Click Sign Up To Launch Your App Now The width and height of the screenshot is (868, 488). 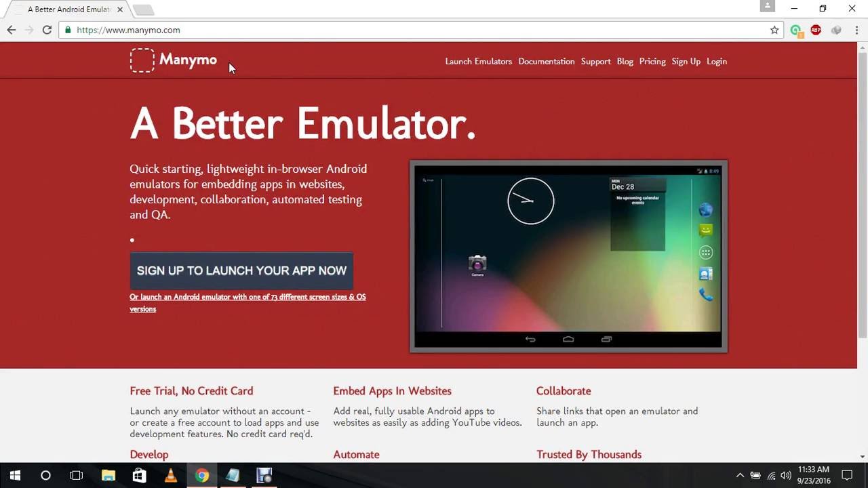pyautogui.click(x=241, y=270)
